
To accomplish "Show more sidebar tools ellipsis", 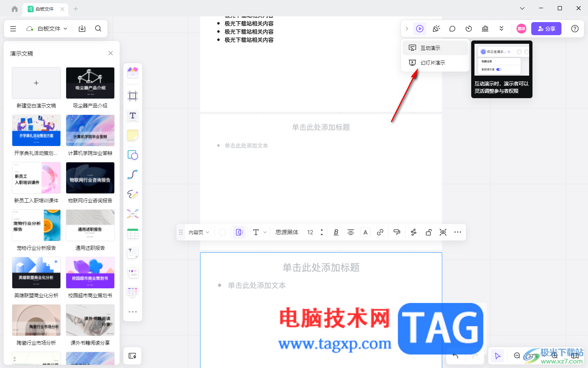I will (x=133, y=312).
